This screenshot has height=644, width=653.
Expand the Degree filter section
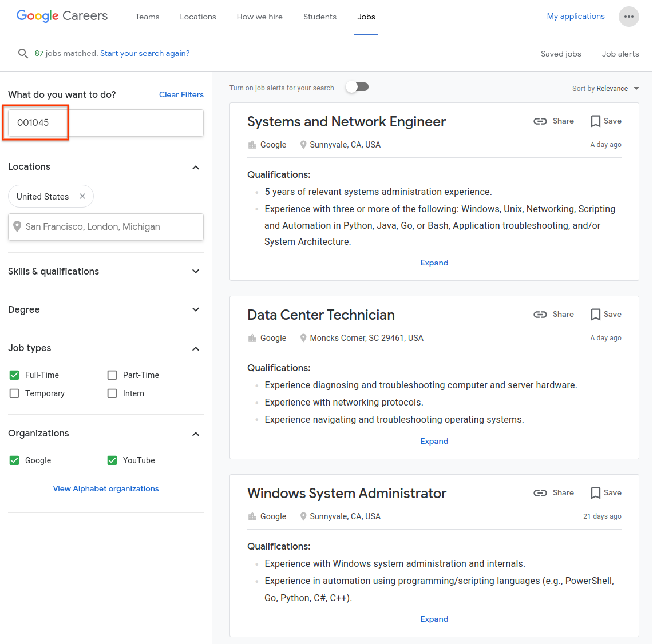click(x=196, y=309)
